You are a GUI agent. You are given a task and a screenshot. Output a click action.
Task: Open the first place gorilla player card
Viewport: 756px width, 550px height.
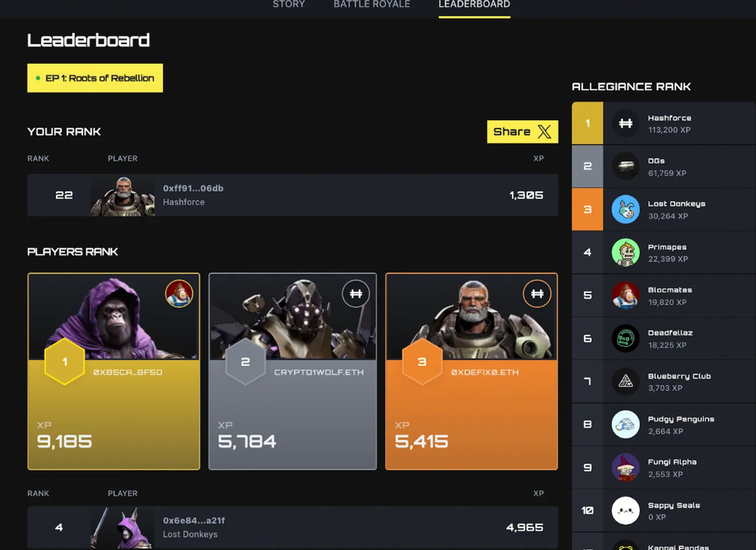tap(114, 371)
